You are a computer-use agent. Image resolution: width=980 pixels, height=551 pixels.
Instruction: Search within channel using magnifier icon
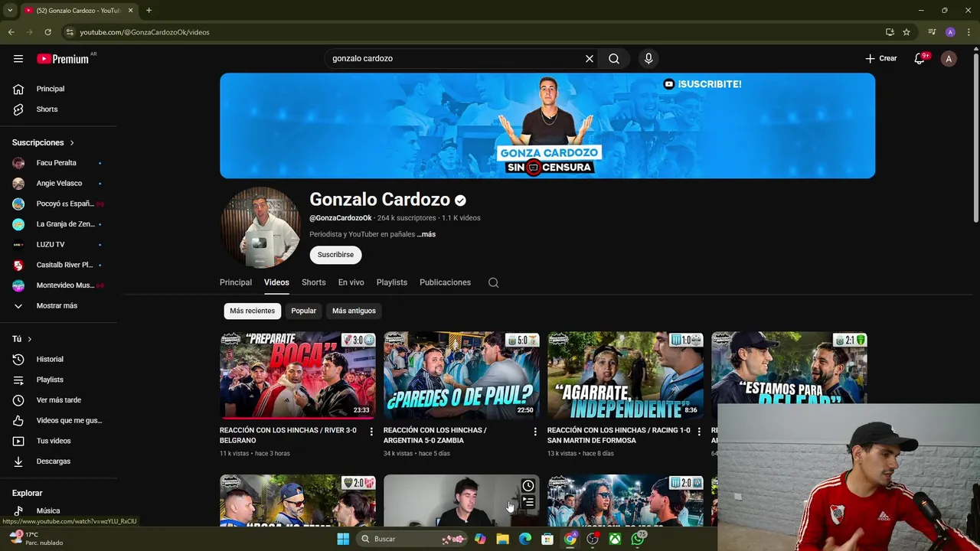(494, 282)
